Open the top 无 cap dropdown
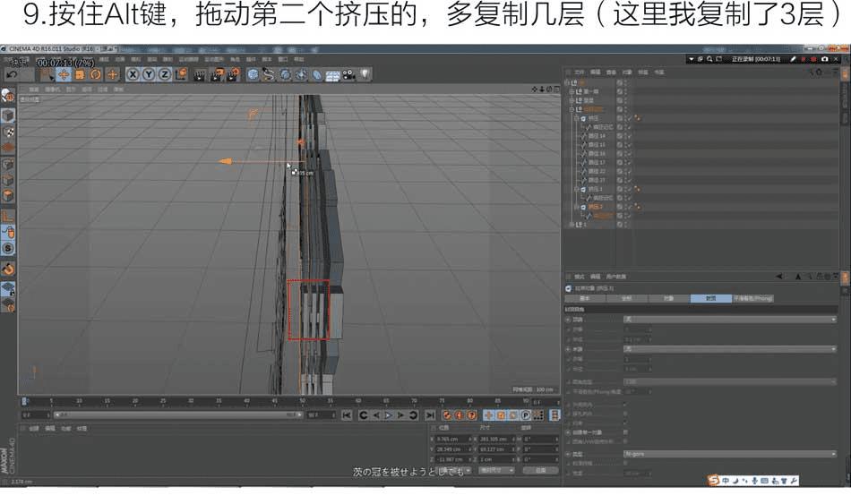Image resolution: width=851 pixels, height=504 pixels. [730, 320]
